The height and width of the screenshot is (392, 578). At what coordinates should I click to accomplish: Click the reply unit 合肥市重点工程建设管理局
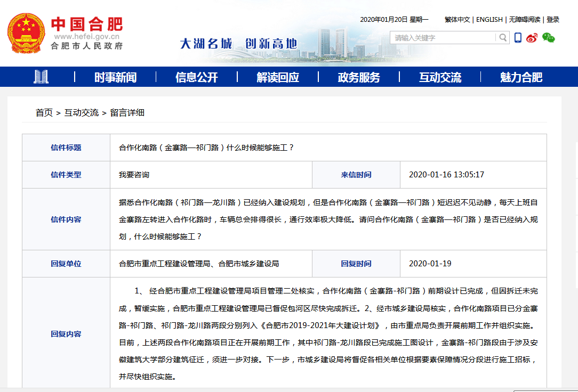tap(199, 264)
